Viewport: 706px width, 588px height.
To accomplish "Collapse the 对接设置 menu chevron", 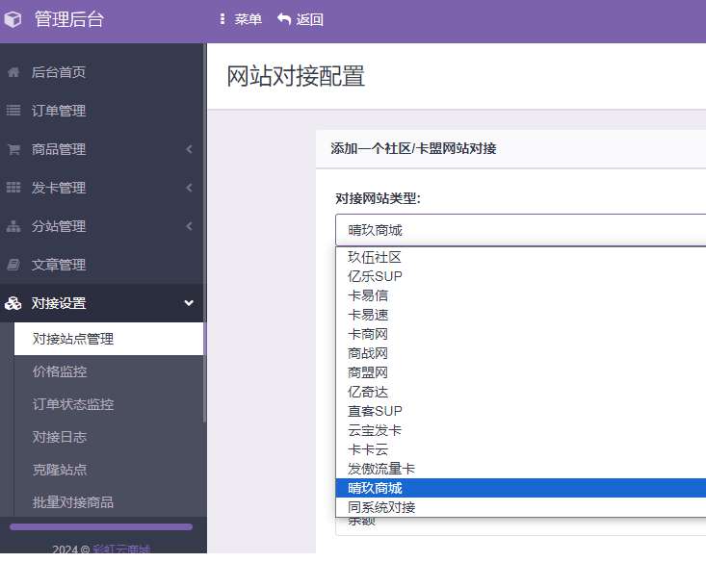I will point(189,303).
